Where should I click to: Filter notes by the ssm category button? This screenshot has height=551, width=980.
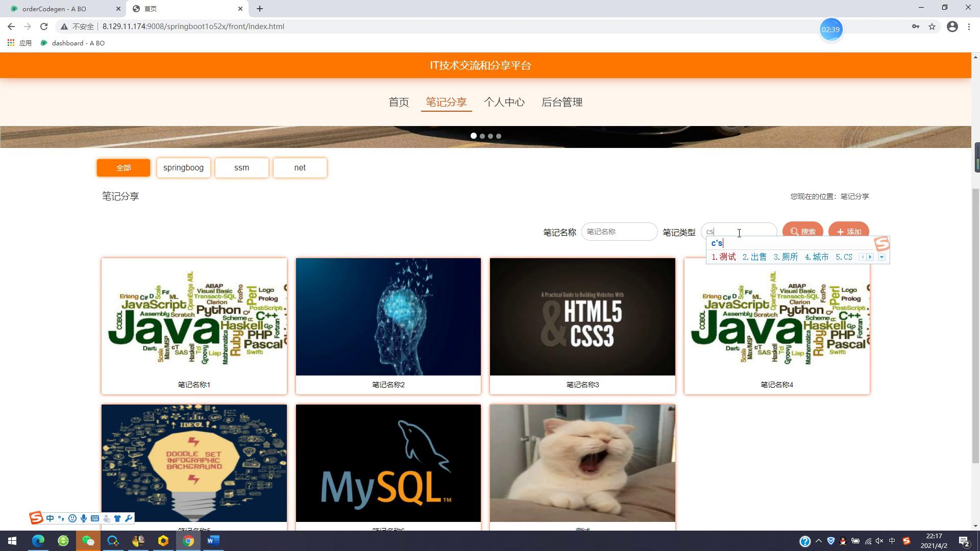[241, 168]
